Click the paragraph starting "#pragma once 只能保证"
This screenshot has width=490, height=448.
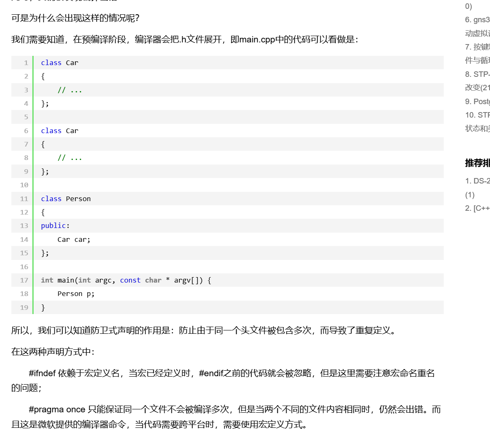pos(226,417)
